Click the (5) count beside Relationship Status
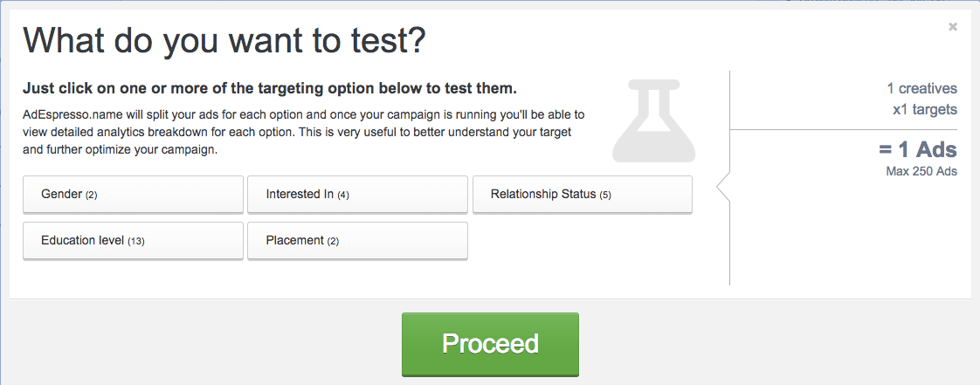Image resolution: width=980 pixels, height=385 pixels. click(x=605, y=195)
